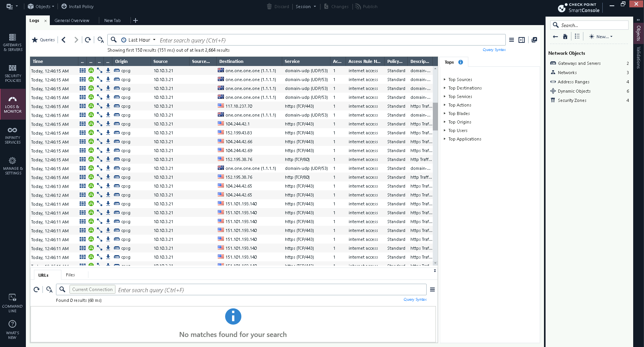The height and width of the screenshot is (347, 644).
Task: Open the Manage & Settings view
Action: point(13,166)
